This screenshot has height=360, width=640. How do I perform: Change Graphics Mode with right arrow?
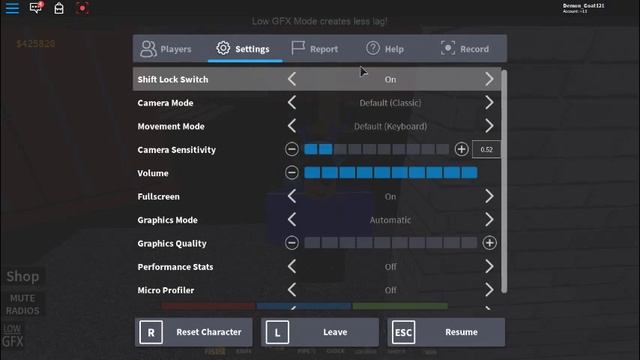click(x=489, y=220)
